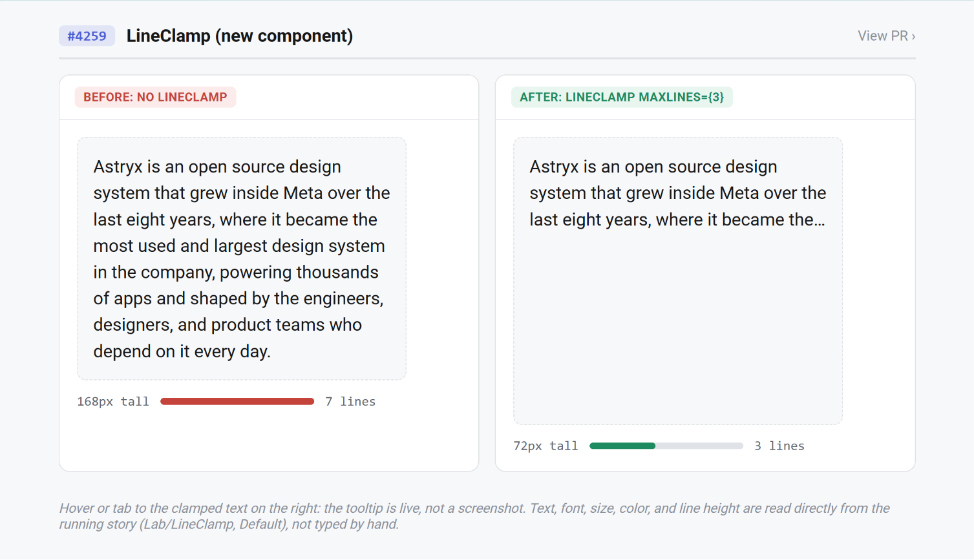Viewport: 974px width, 560px height.
Task: Click the italic footnote about hover tooltip
Action: [x=474, y=516]
